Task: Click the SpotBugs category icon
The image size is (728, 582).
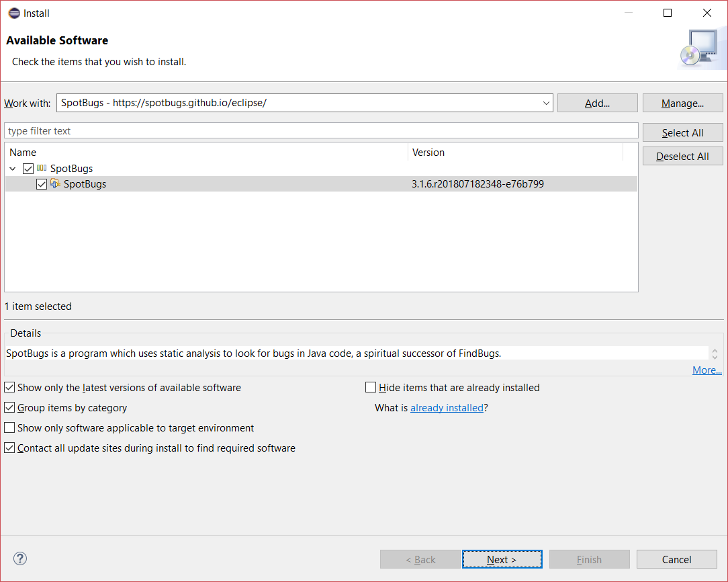Action: 42,169
